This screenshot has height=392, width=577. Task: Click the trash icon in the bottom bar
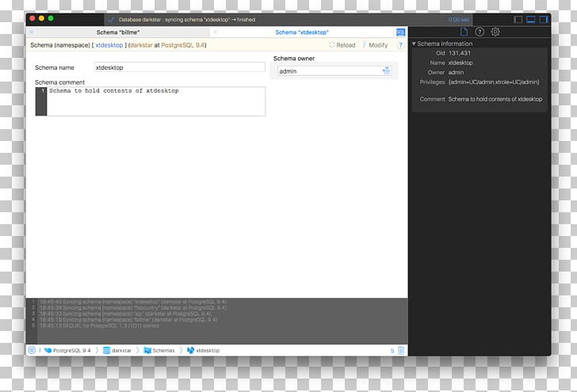point(401,351)
